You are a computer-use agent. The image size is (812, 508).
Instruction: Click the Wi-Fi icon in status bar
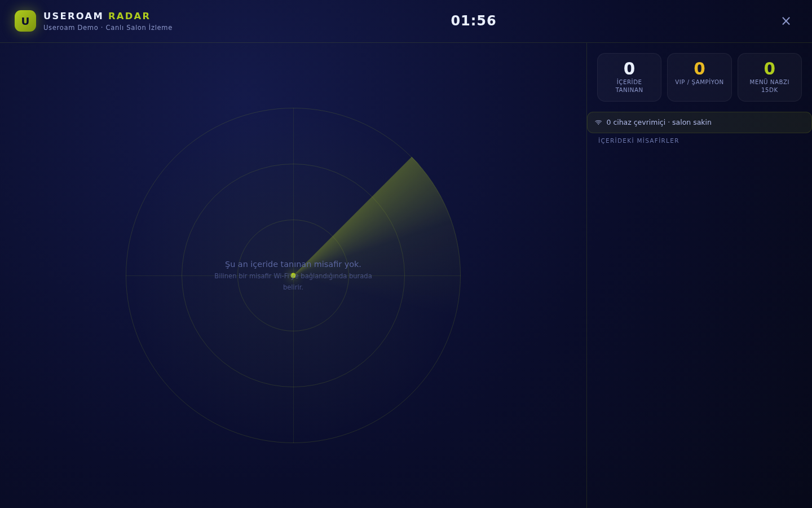point(598,122)
